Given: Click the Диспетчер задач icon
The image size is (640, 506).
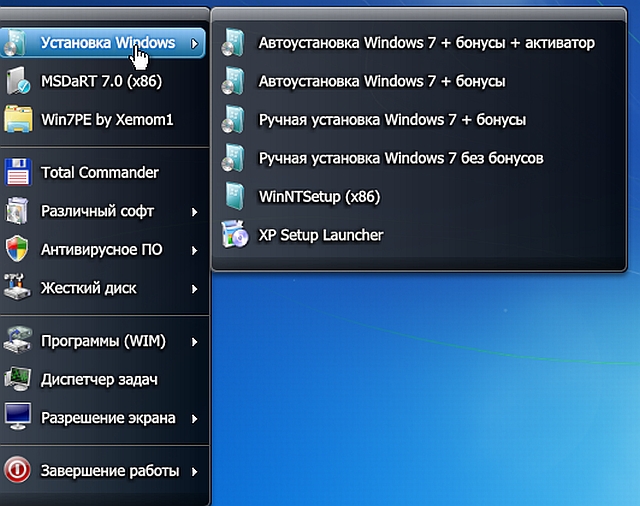Looking at the screenshot, I should [x=18, y=380].
